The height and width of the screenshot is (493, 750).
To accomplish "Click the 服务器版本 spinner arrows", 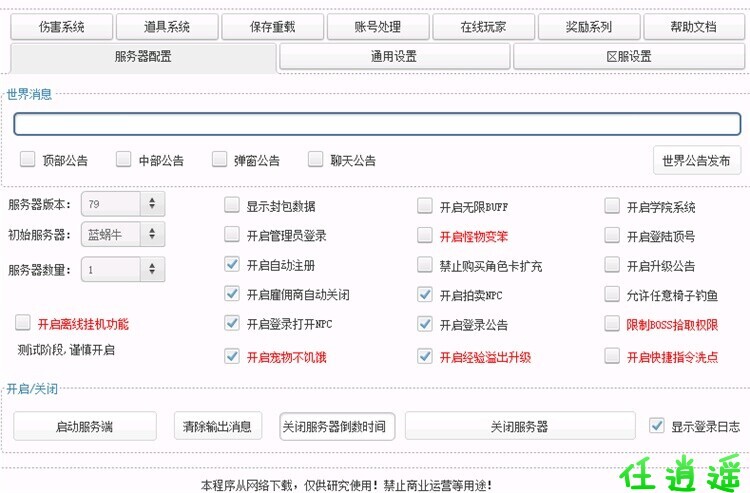I will [151, 205].
